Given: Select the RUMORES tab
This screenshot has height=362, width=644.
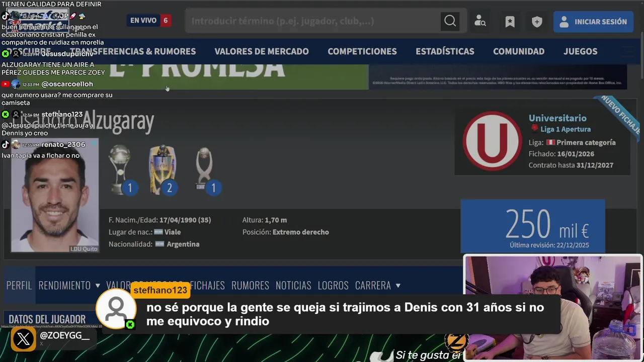Looking at the screenshot, I should pyautogui.click(x=250, y=285).
